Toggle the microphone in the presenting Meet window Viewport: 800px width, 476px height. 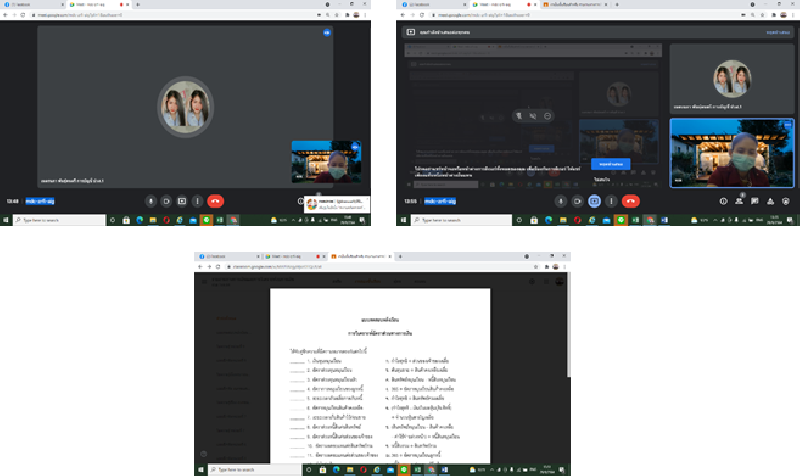pyautogui.click(x=562, y=200)
